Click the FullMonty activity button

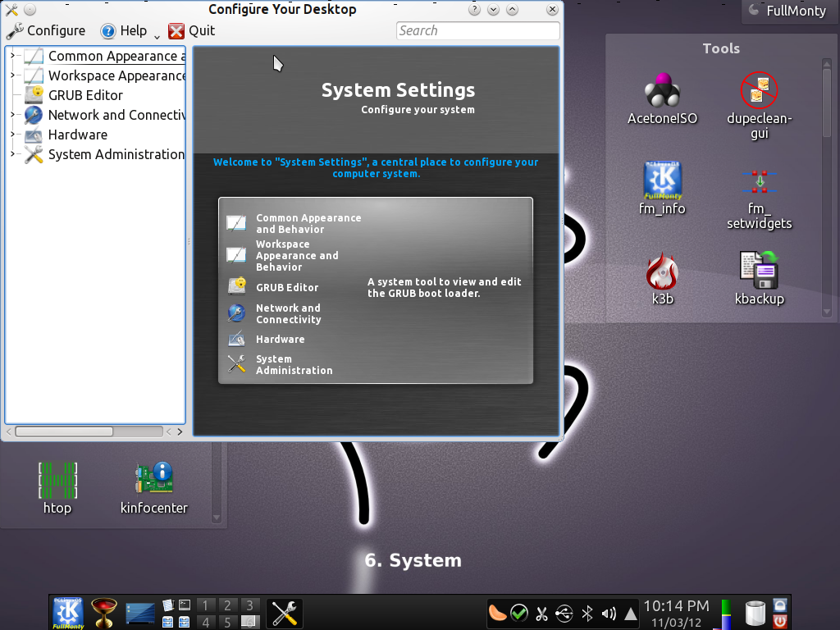click(x=790, y=11)
